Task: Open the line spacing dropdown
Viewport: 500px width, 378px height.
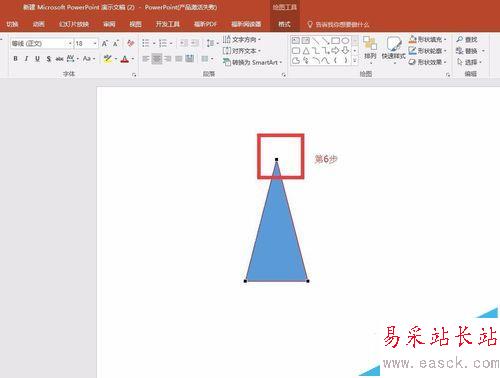Action: (212, 43)
